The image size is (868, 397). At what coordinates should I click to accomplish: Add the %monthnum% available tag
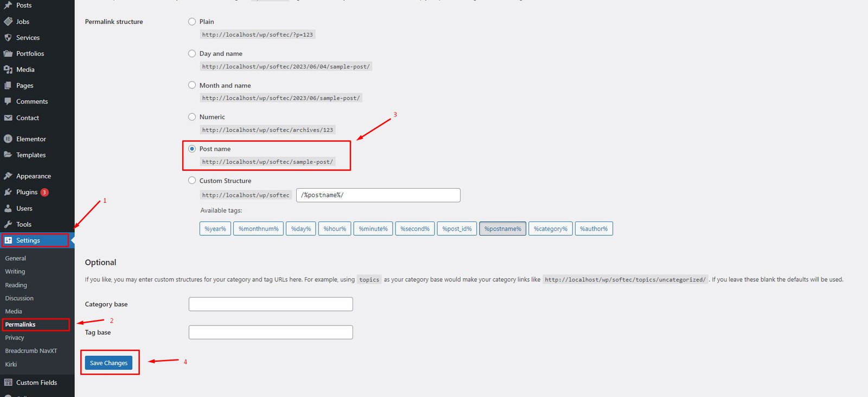pos(258,229)
